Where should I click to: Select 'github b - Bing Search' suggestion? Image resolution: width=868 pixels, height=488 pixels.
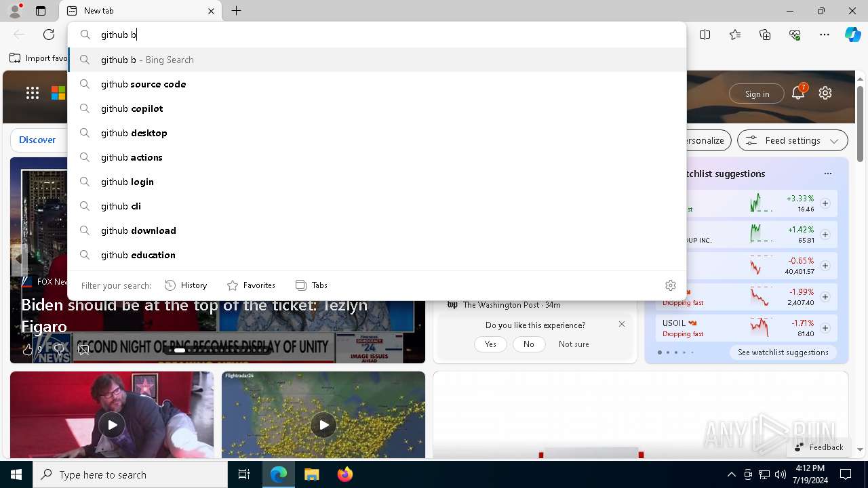click(x=377, y=60)
